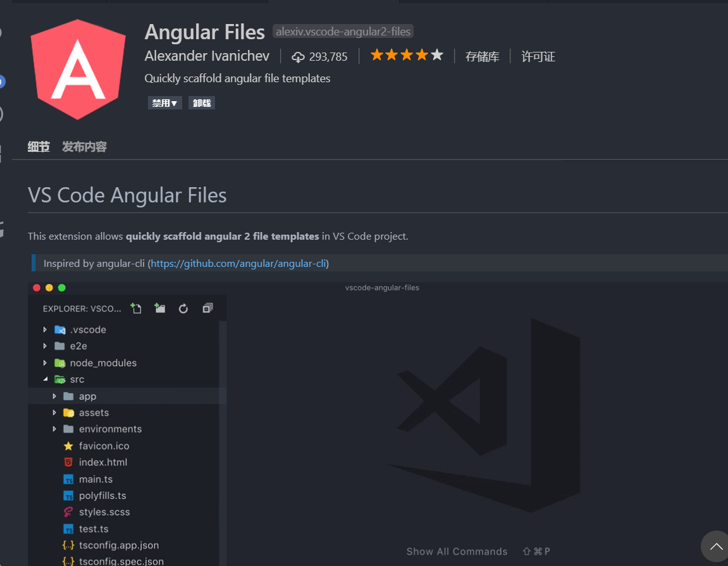Open the 存储库 repository link
Viewport: 728px width, 566px height.
483,57
